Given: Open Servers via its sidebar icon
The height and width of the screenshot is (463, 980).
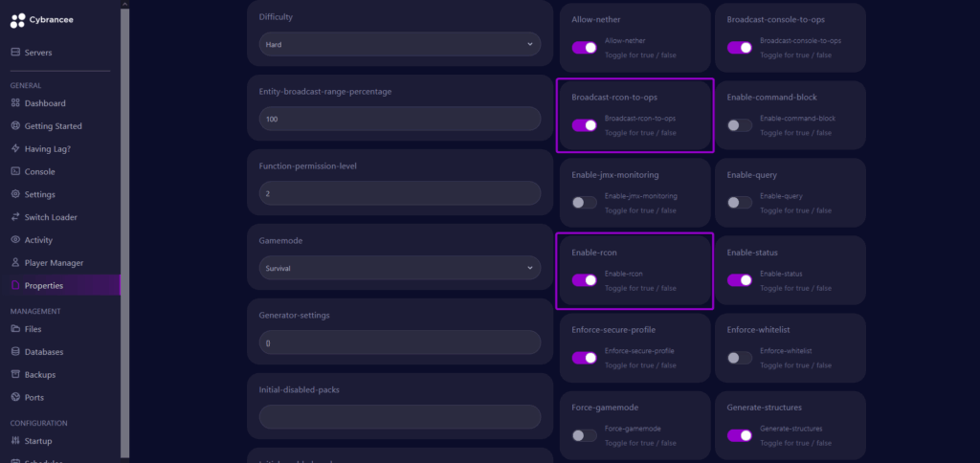Looking at the screenshot, I should [x=15, y=53].
